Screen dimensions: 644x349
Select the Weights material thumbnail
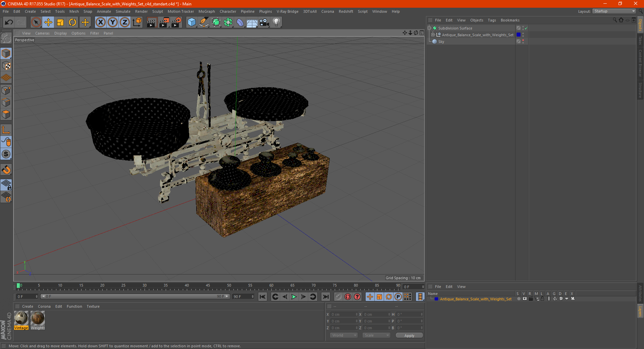38,320
